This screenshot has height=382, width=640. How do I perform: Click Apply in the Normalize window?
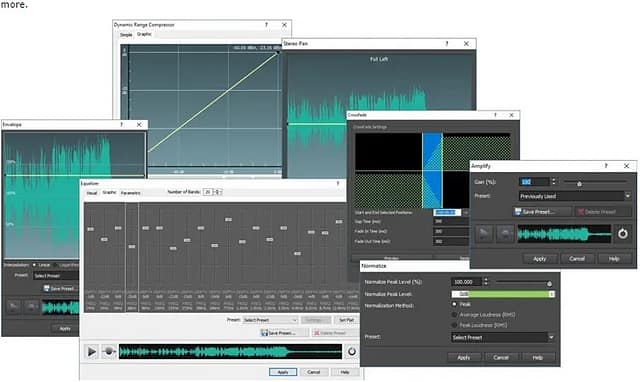(x=464, y=358)
